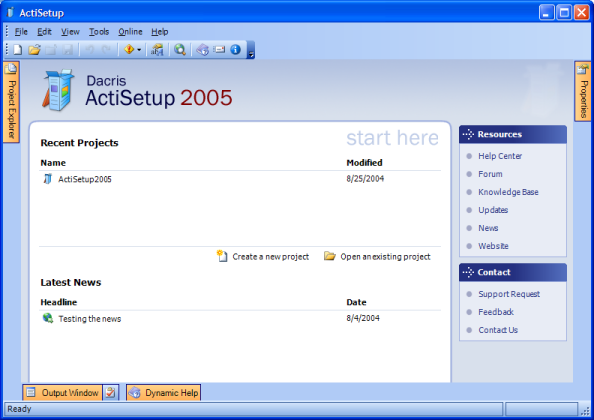This screenshot has height=420, width=594.
Task: Open the toolbar options overflow arrow
Action: 251,50
